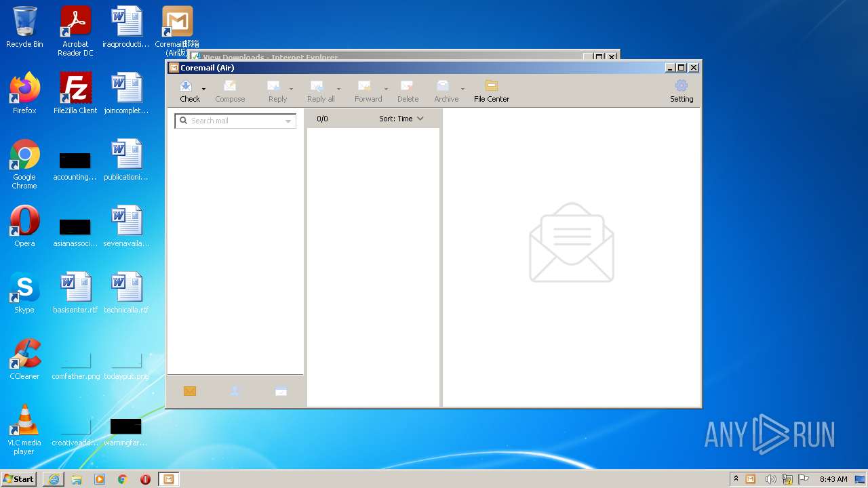This screenshot has width=868, height=488.
Task: Select the comfather.png file
Action: (x=75, y=365)
